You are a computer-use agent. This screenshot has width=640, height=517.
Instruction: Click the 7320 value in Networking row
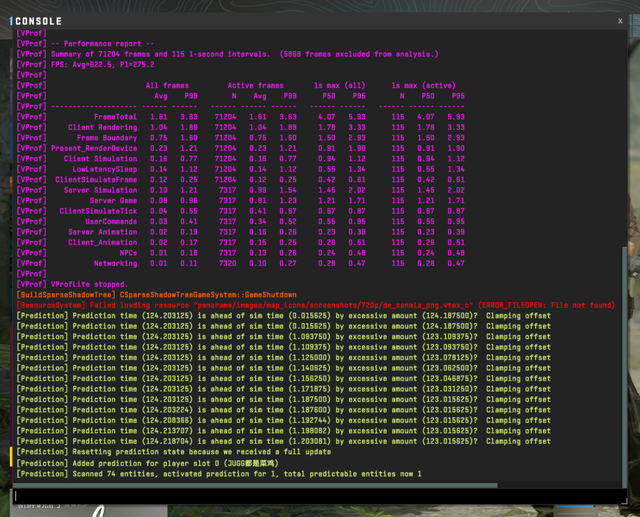(227, 264)
